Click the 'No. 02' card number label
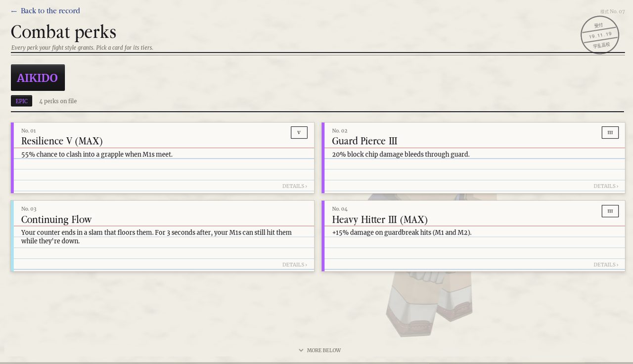Screen dimensions: 633x364 [x=340, y=131]
